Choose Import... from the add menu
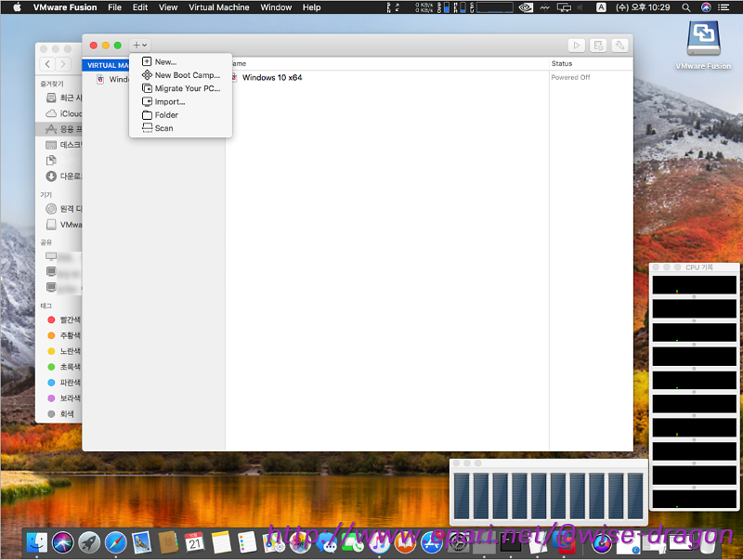743x560 pixels. (x=180, y=101)
